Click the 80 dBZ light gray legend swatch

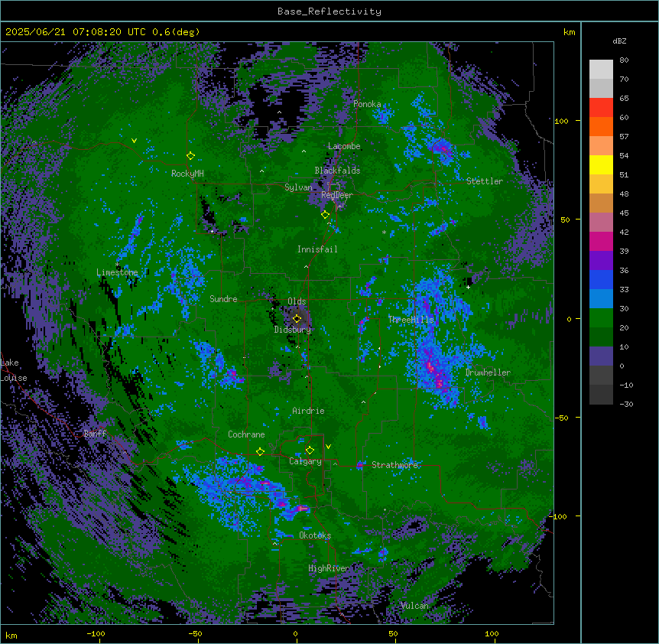point(601,70)
